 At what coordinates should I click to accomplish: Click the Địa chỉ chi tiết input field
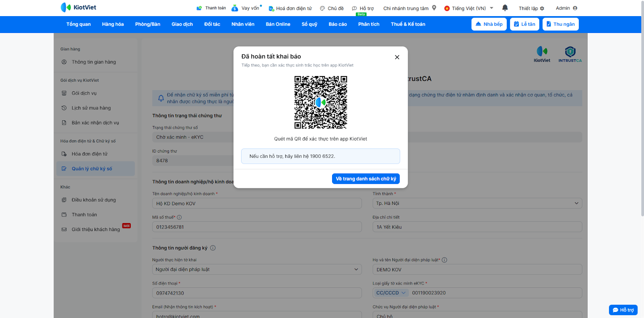tap(477, 227)
